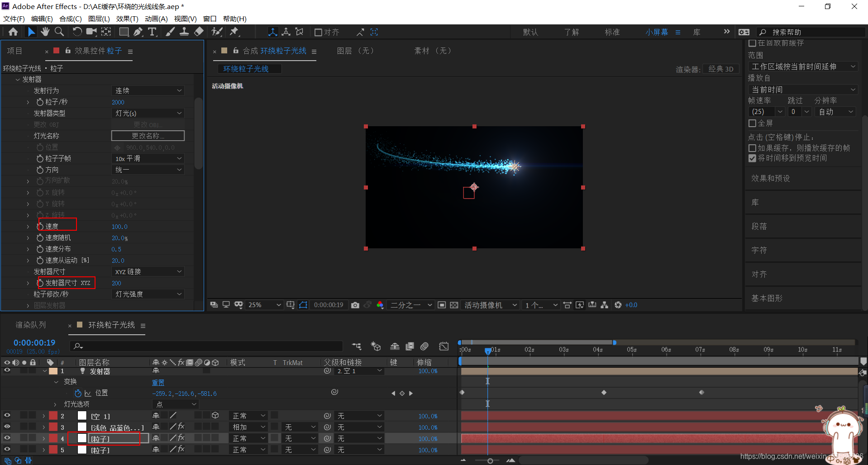Select the Pen tool

(138, 32)
